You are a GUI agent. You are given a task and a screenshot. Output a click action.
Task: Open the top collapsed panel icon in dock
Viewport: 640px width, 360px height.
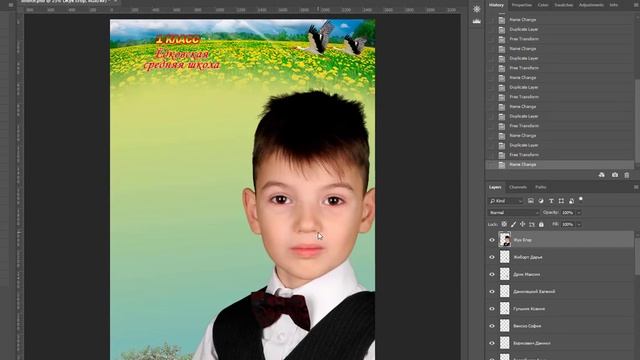[476, 9]
